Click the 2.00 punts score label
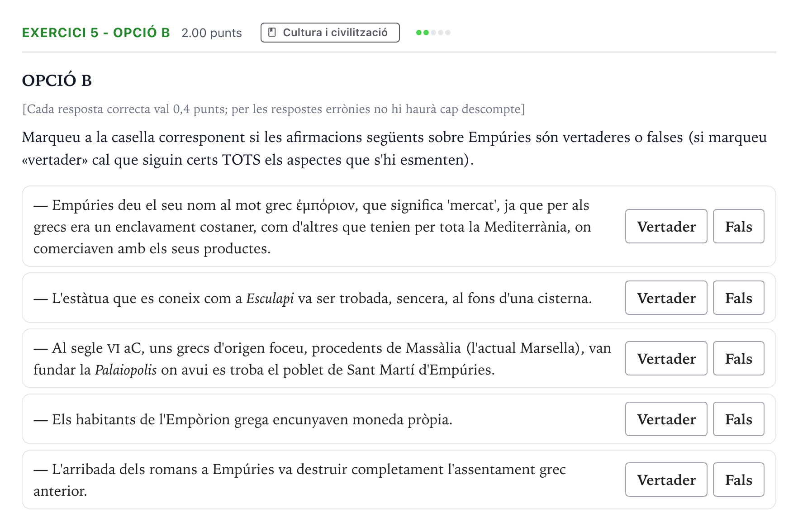 pos(212,33)
